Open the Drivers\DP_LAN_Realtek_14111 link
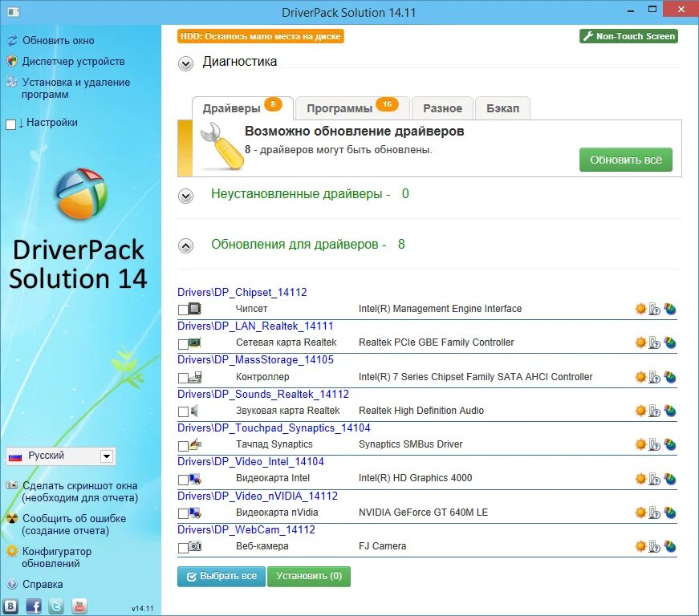Screen dimensions: 699x616 tap(255, 326)
